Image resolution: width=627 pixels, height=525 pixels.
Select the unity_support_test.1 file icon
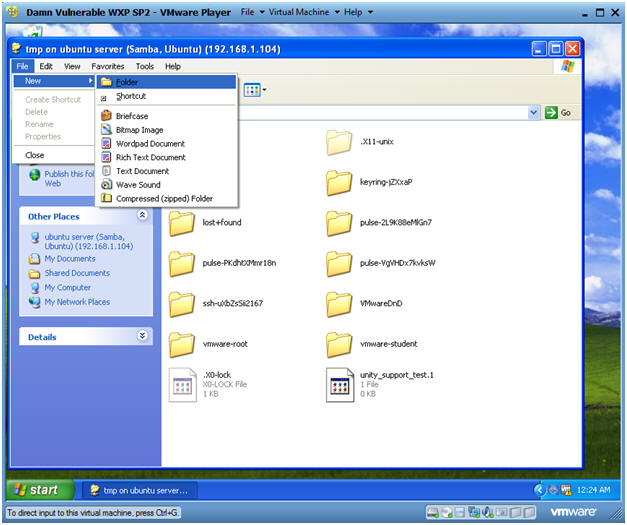[340, 385]
